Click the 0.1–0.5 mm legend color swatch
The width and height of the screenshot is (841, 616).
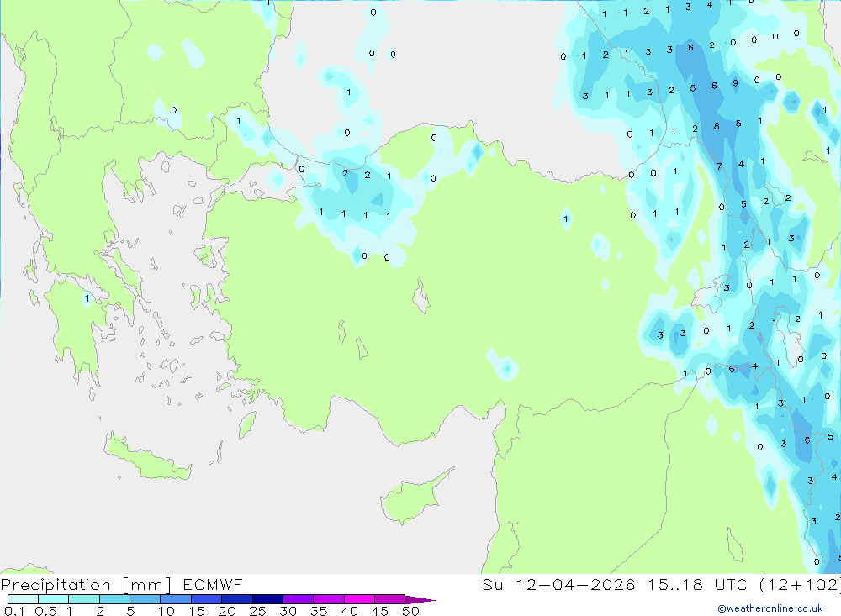click(23, 599)
